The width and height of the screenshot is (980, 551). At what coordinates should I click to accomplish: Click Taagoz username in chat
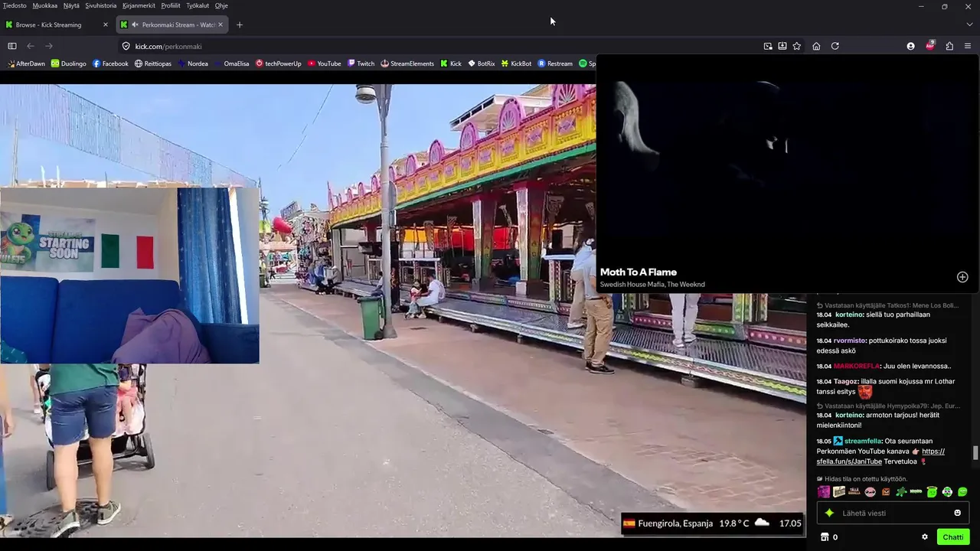click(846, 381)
